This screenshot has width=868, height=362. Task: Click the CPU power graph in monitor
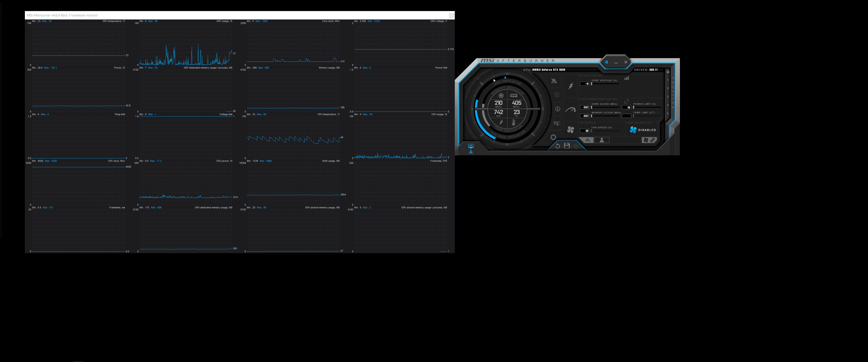(186, 184)
